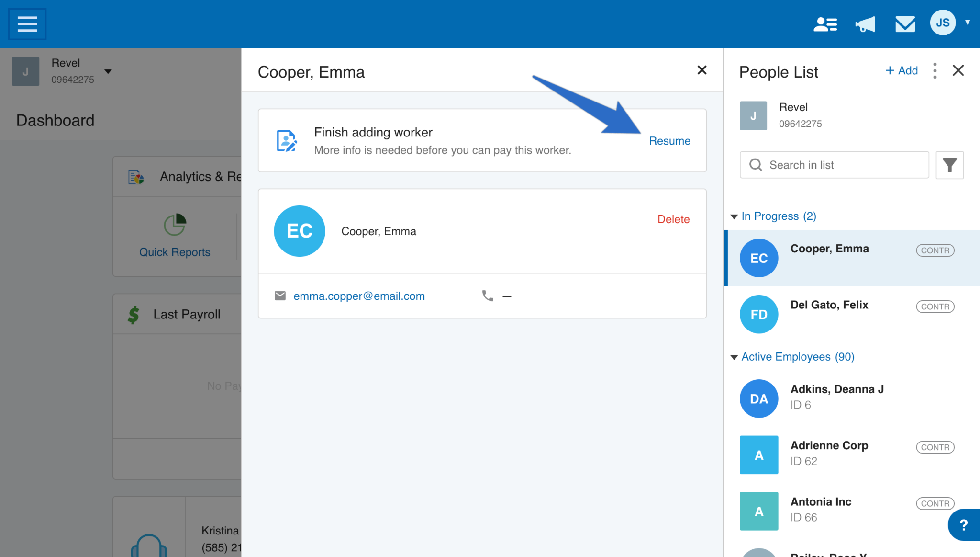Click the announcements megaphone icon
Viewport: 980px width, 557px height.
[x=865, y=23]
